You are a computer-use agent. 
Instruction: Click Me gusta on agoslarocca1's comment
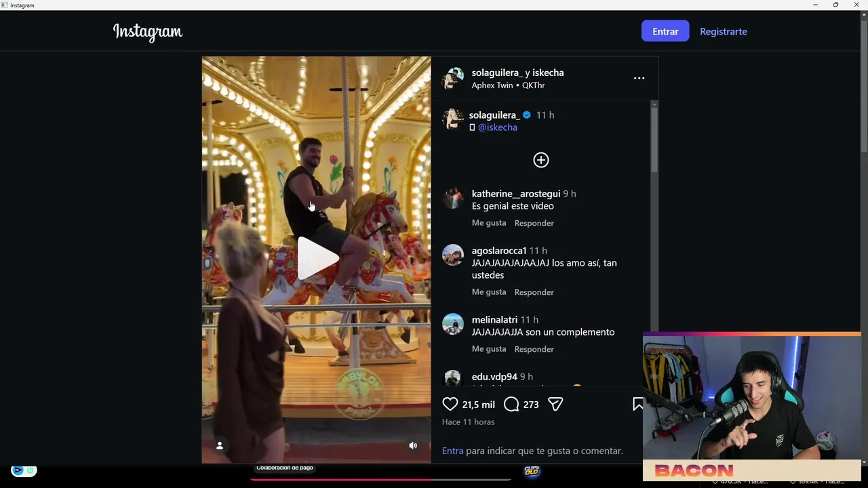(489, 292)
